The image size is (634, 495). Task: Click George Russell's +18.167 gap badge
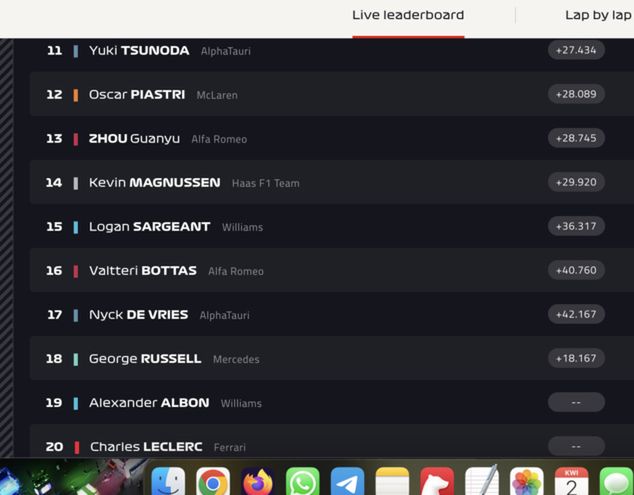(x=576, y=358)
